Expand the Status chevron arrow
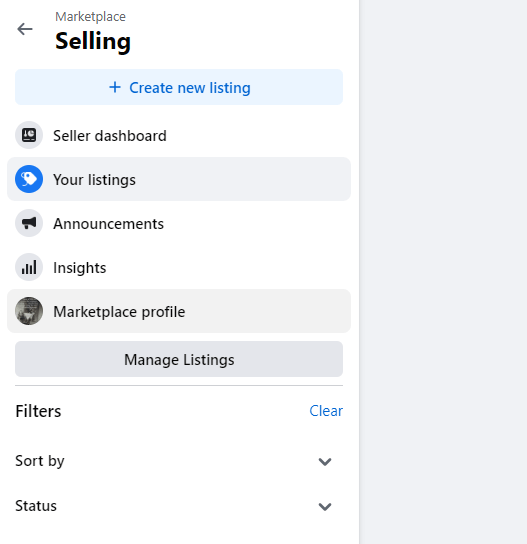The width and height of the screenshot is (527, 544). coord(325,507)
